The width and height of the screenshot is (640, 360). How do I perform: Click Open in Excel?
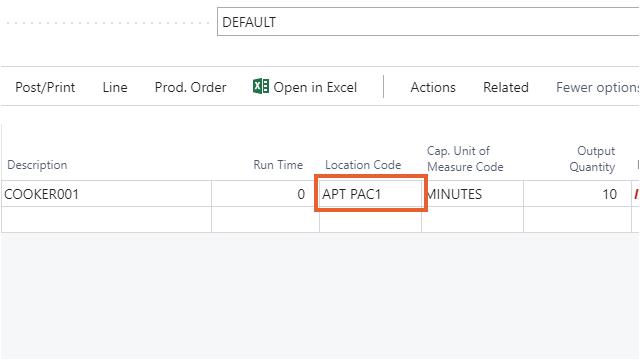point(315,87)
